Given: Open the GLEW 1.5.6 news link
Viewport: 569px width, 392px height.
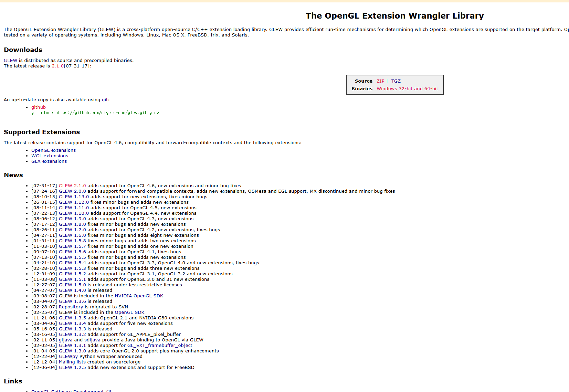Looking at the screenshot, I should [x=72, y=252].
